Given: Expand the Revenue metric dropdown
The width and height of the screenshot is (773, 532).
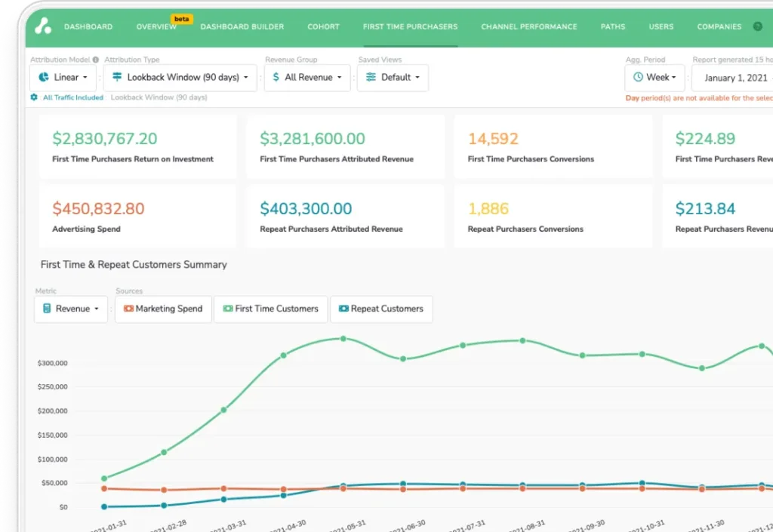Looking at the screenshot, I should [71, 309].
